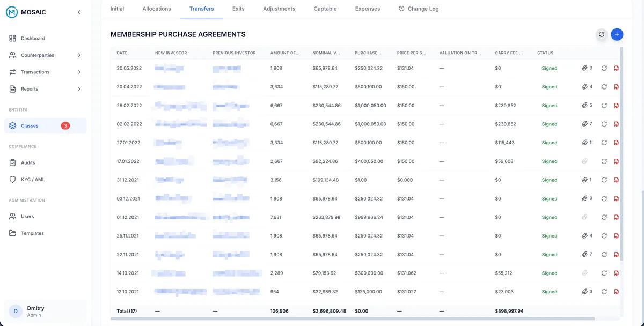Click the sync icon on the 01.12.2021 row
This screenshot has width=644, height=326.
[604, 217]
